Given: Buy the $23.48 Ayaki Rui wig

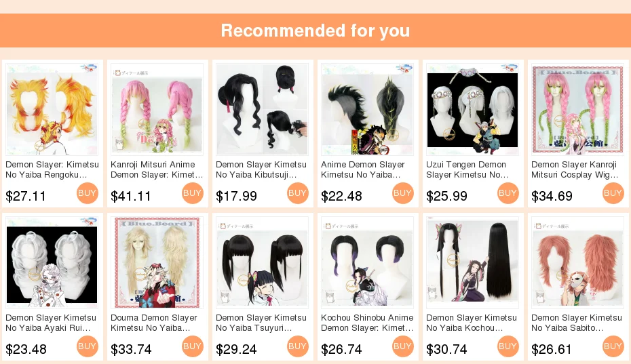Looking at the screenshot, I should (88, 346).
